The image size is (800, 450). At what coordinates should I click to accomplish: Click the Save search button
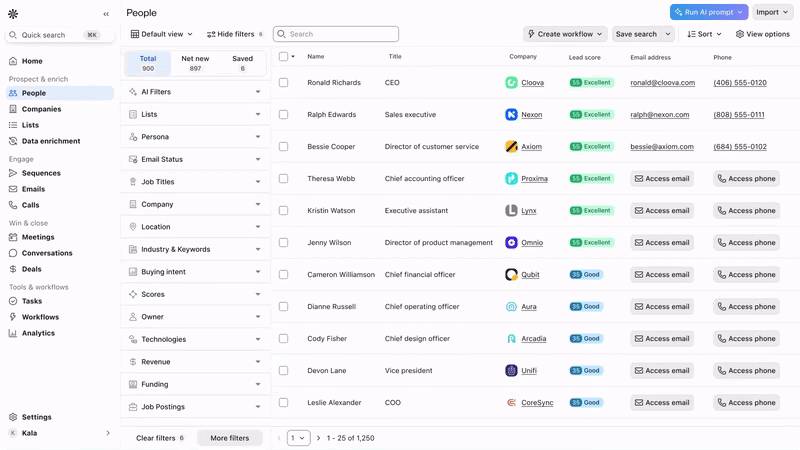point(636,34)
